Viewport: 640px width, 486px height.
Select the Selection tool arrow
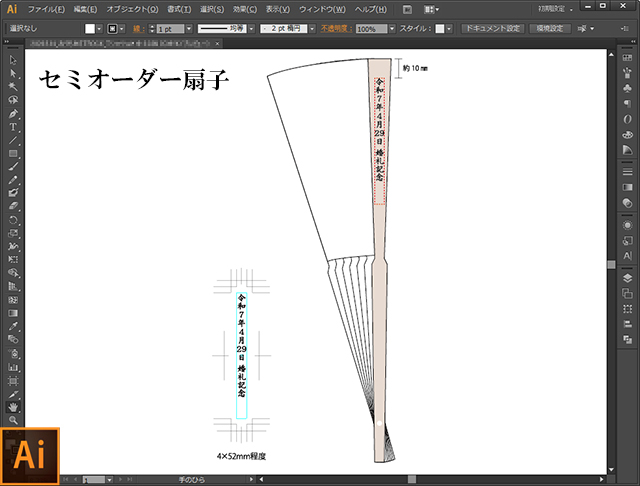click(13, 60)
